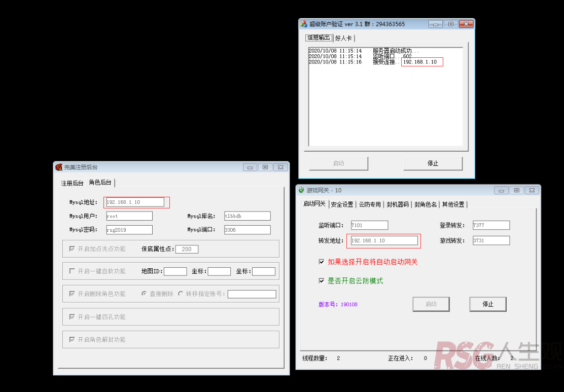Open the 封机器码 tab
Image resolution: width=564 pixels, height=392 pixels.
397,204
